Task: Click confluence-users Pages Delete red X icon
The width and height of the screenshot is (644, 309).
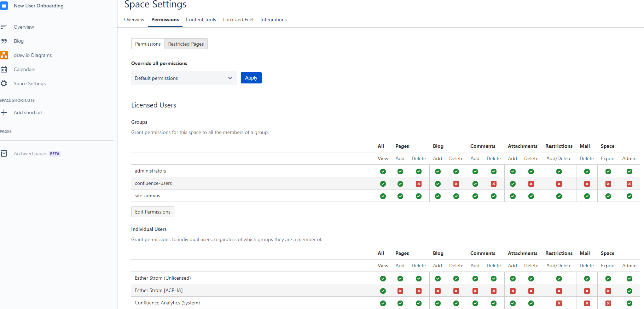Action: pos(419,184)
